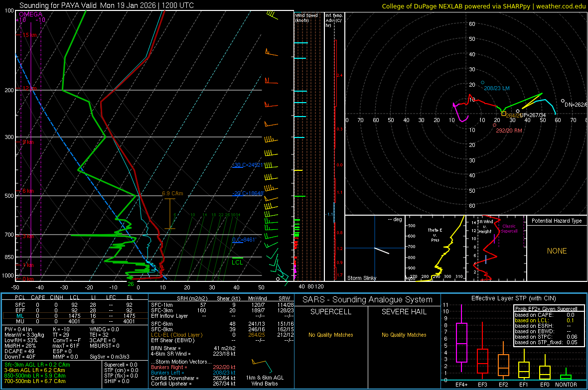Image resolution: width=588 pixels, height=390 pixels.
Task: Click the red right-mover circle marker on hodograph
Action: [495, 125]
